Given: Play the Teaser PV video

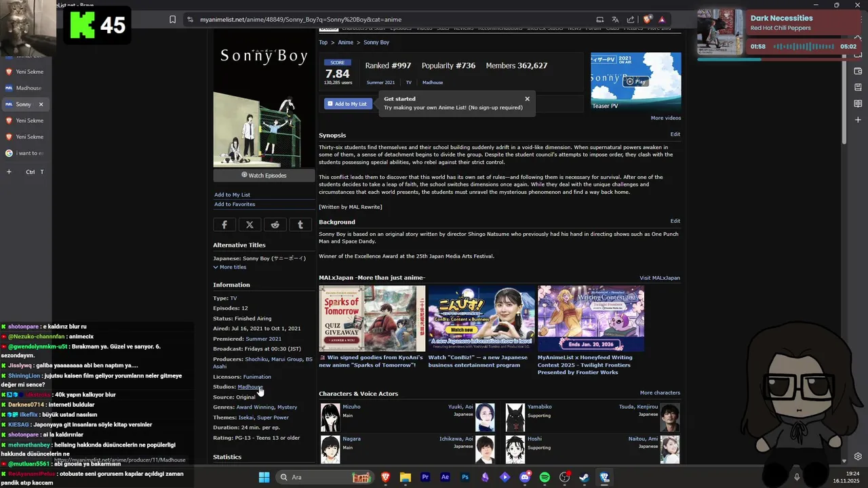Looking at the screenshot, I should [x=636, y=81].
